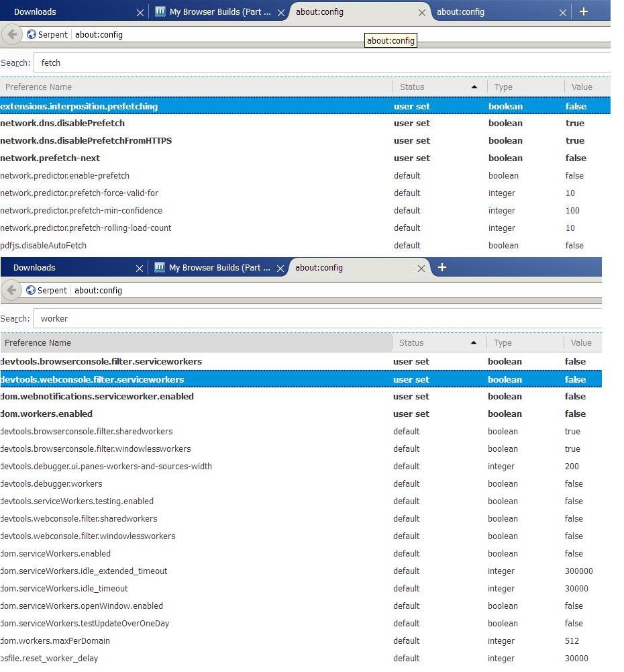Select devtools.webconsole.filter.sharedworkers preference
This screenshot has height=672, width=624.
point(301,519)
